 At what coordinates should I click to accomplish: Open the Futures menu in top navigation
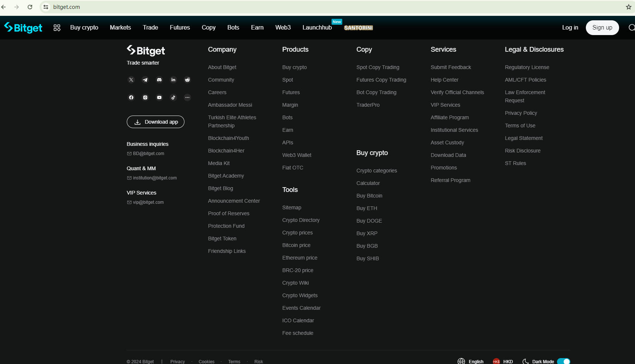pyautogui.click(x=180, y=28)
